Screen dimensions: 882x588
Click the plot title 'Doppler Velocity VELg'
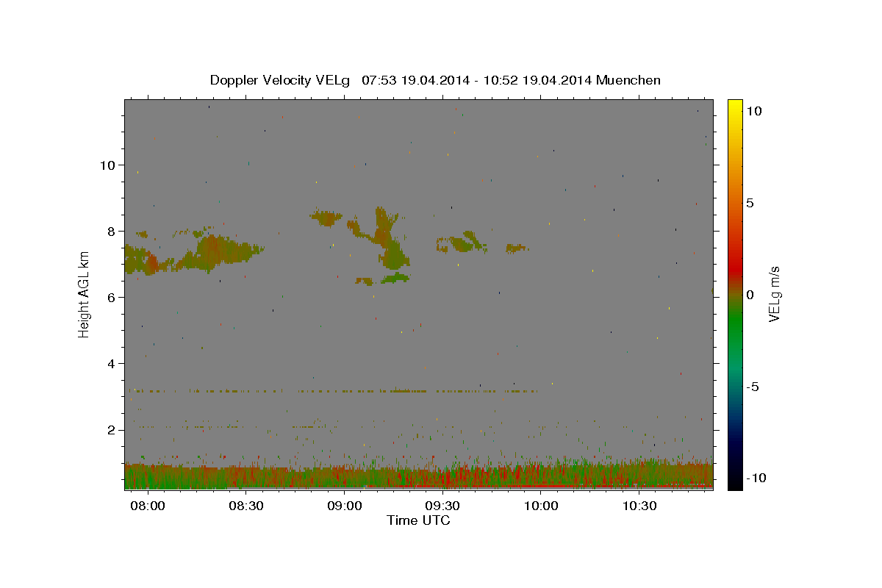click(x=279, y=80)
